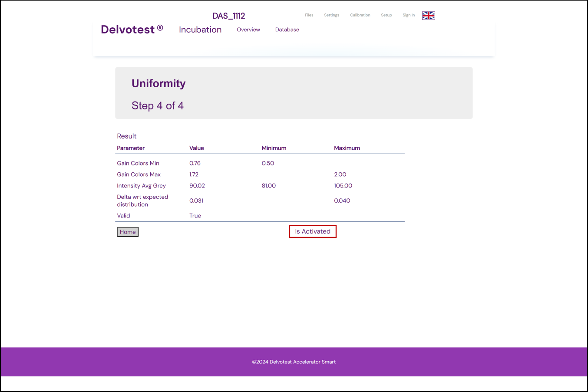Open the Setup menu item
Viewport: 588px width, 392px height.
(x=386, y=15)
